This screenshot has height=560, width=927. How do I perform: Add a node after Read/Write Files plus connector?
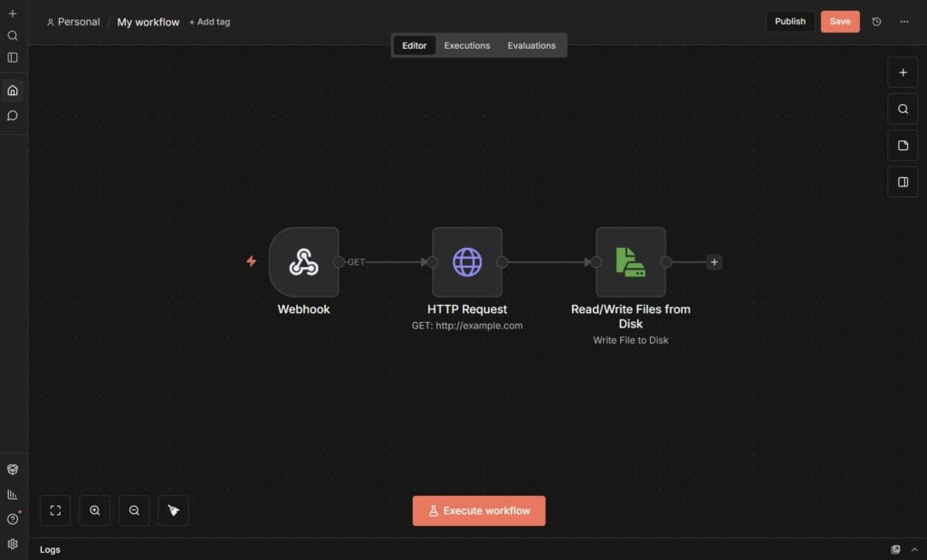(x=714, y=262)
